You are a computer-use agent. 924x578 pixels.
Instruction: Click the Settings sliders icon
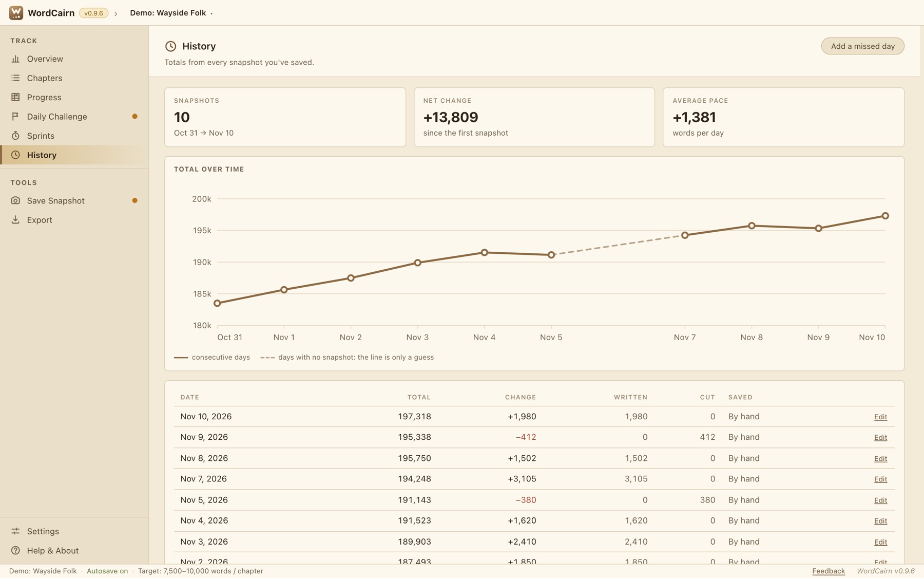pyautogui.click(x=15, y=531)
